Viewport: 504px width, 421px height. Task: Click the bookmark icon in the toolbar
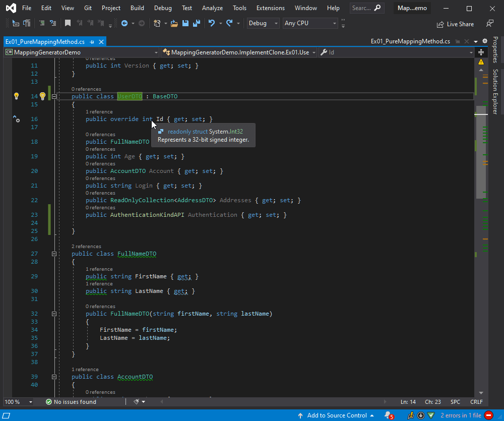68,23
